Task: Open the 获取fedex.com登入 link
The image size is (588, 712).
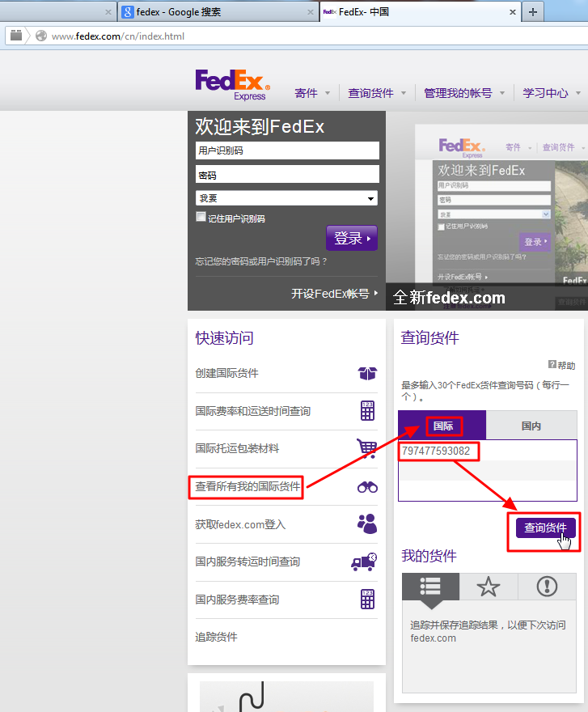Action: pyautogui.click(x=240, y=524)
